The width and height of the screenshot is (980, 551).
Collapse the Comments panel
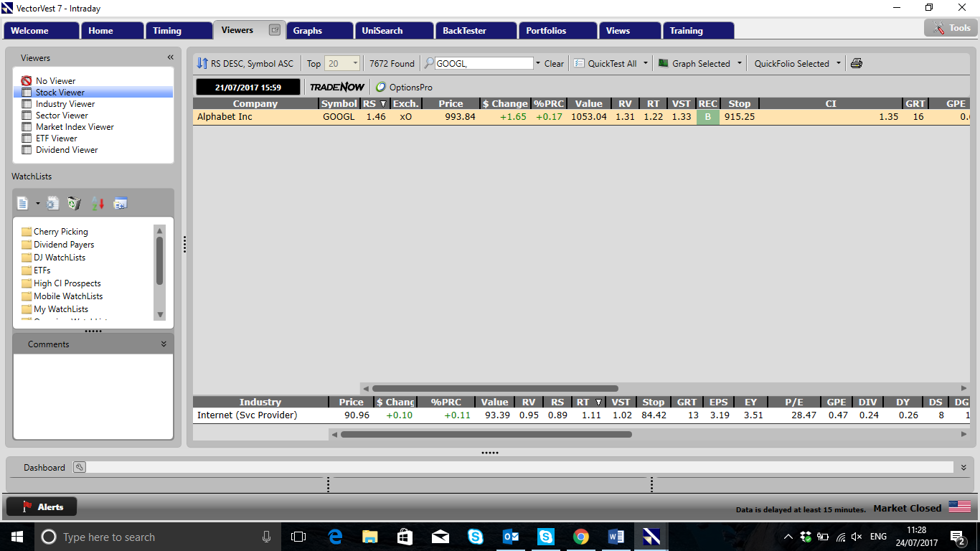pos(164,344)
